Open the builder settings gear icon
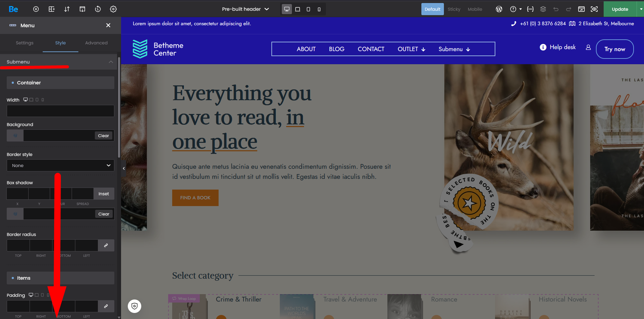Image resolution: width=644 pixels, height=319 pixels. (x=113, y=9)
